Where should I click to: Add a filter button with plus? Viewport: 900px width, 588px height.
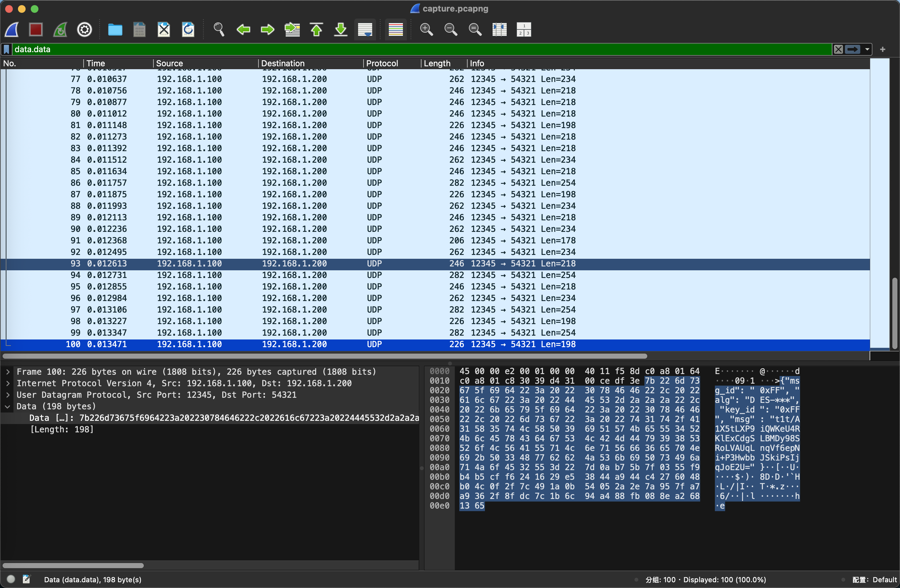(x=883, y=49)
